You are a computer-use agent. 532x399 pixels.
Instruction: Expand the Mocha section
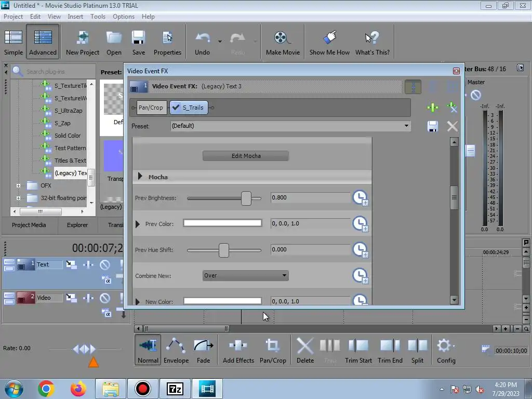(x=140, y=177)
